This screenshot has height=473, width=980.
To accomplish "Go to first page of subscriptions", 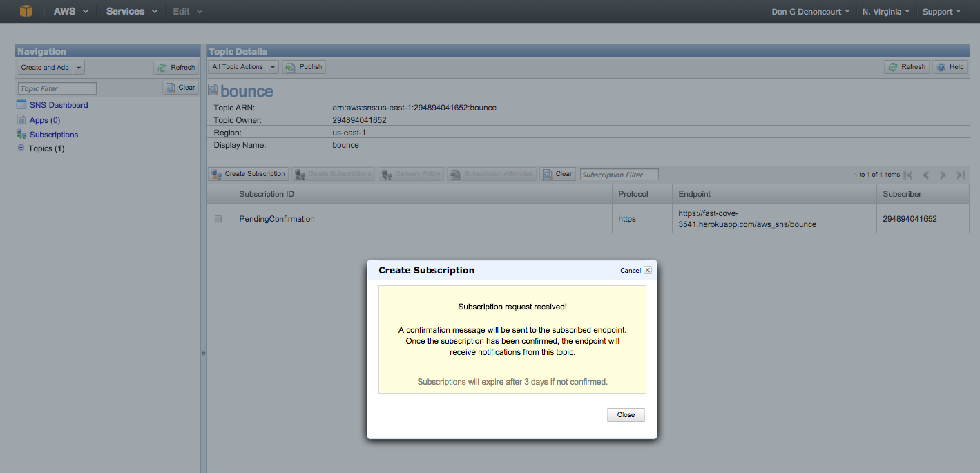I will (x=909, y=175).
